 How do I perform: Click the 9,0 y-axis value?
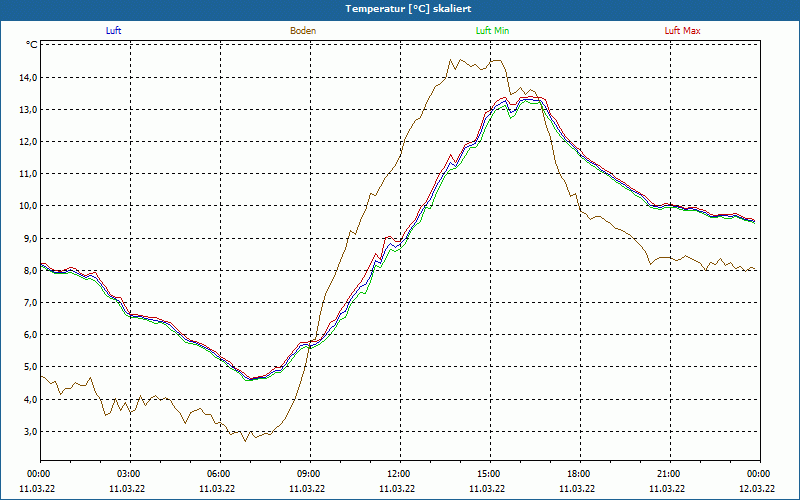(31, 238)
